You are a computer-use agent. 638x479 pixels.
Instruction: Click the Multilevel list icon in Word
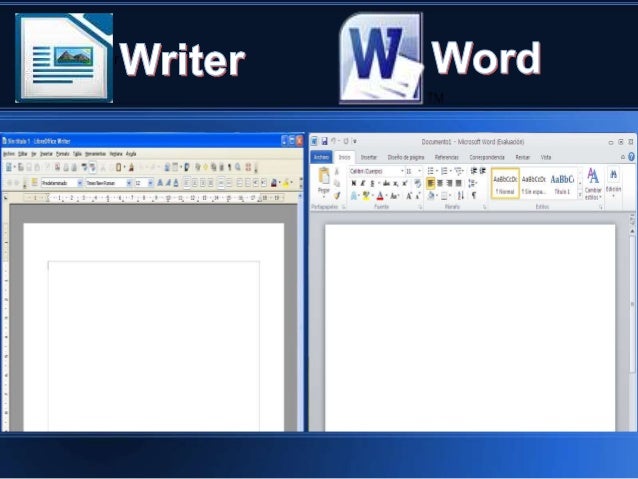pos(458,171)
